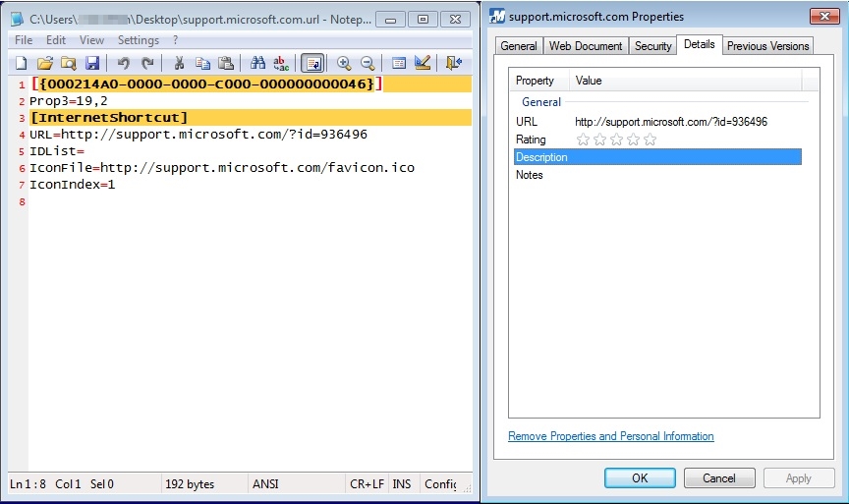Click the OK button
Screen dimensions: 849x504
(x=640, y=478)
